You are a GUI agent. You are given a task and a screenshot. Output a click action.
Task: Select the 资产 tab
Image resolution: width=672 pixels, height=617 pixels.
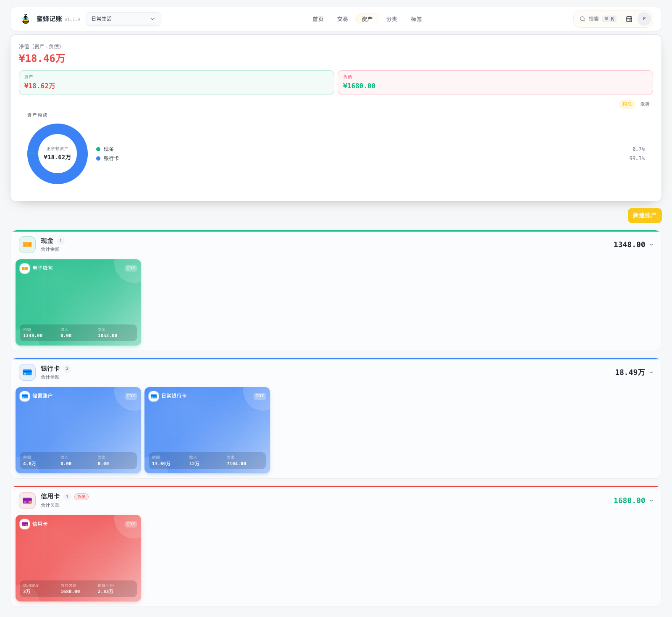[367, 19]
